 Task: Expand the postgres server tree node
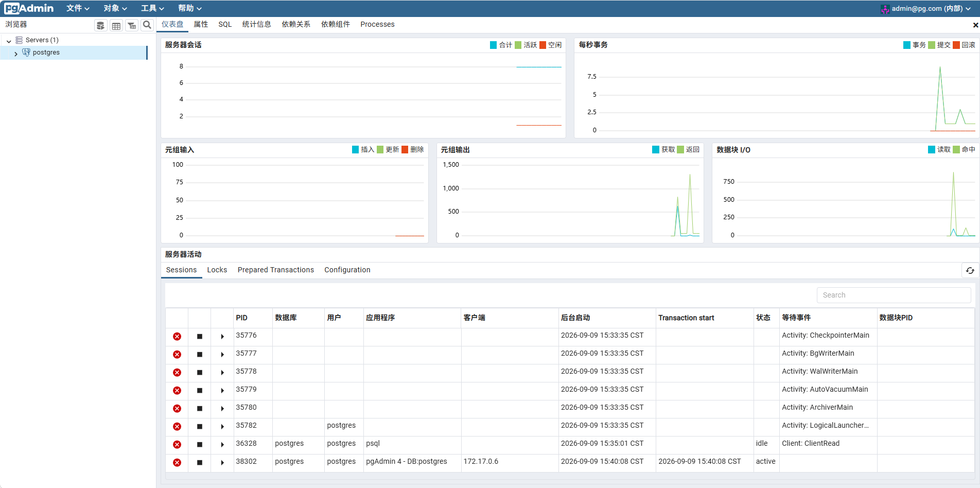(x=16, y=54)
